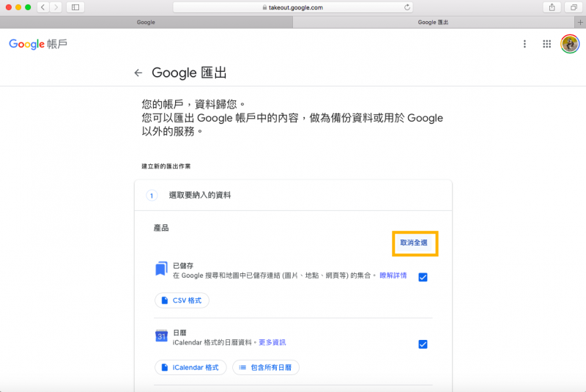Click the step 1 circle indicator

click(x=152, y=196)
